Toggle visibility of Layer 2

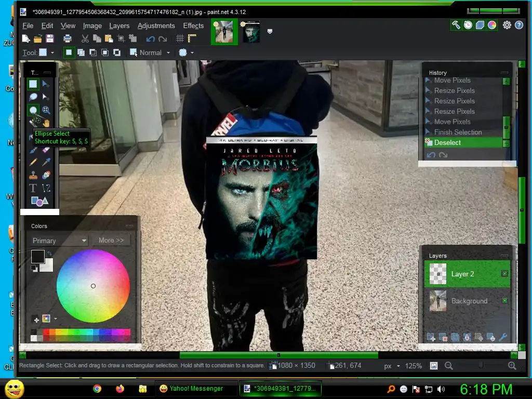coord(504,273)
